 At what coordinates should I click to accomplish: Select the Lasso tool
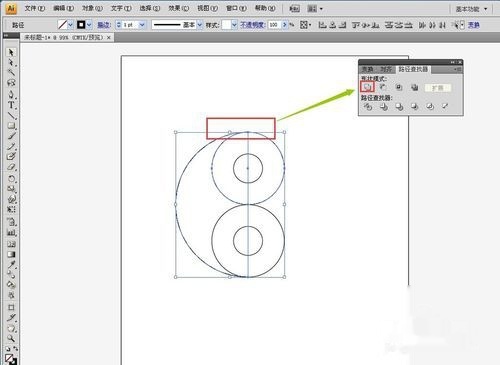coord(11,83)
